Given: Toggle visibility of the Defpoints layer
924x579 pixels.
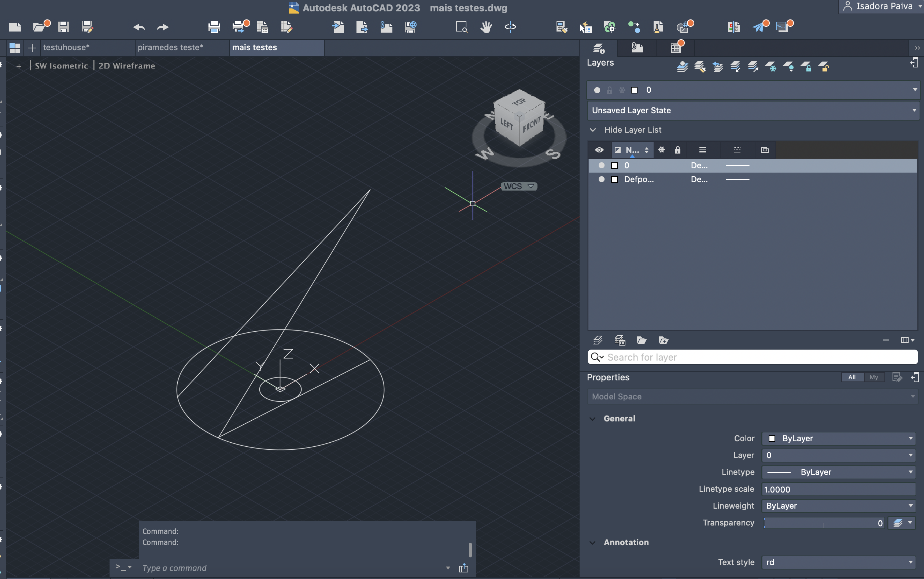Looking at the screenshot, I should point(601,179).
